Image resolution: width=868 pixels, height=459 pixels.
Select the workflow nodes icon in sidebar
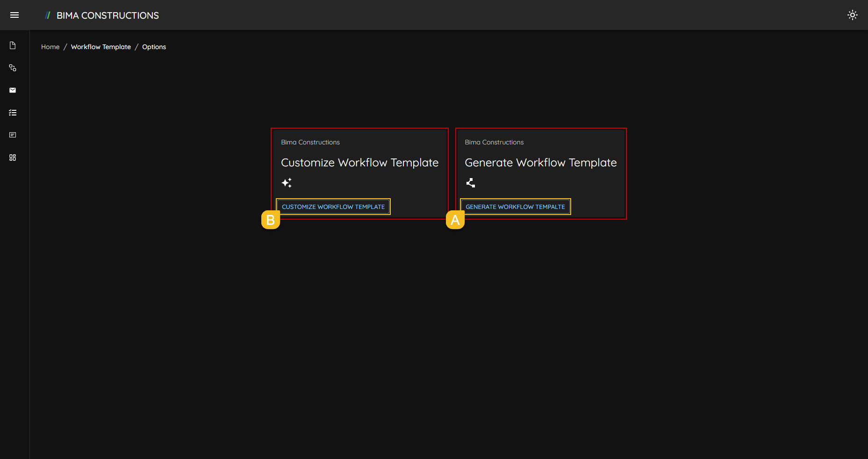coord(13,68)
